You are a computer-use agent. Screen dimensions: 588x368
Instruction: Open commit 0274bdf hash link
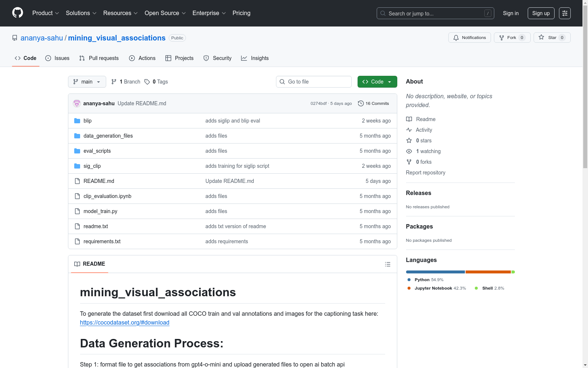coord(319,103)
